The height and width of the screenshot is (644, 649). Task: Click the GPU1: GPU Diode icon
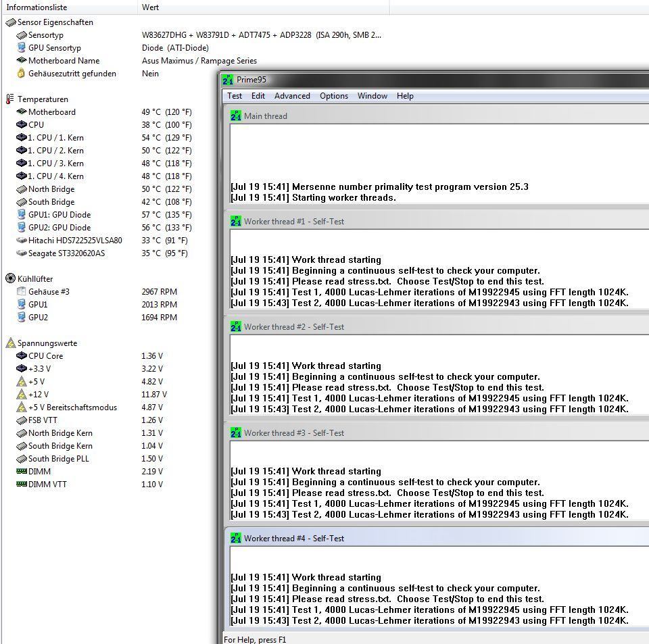[x=22, y=214]
